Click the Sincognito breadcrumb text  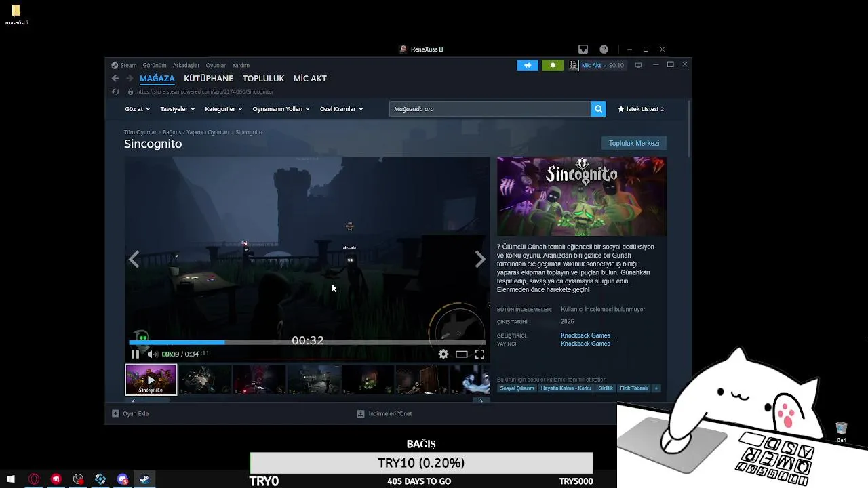[249, 132]
